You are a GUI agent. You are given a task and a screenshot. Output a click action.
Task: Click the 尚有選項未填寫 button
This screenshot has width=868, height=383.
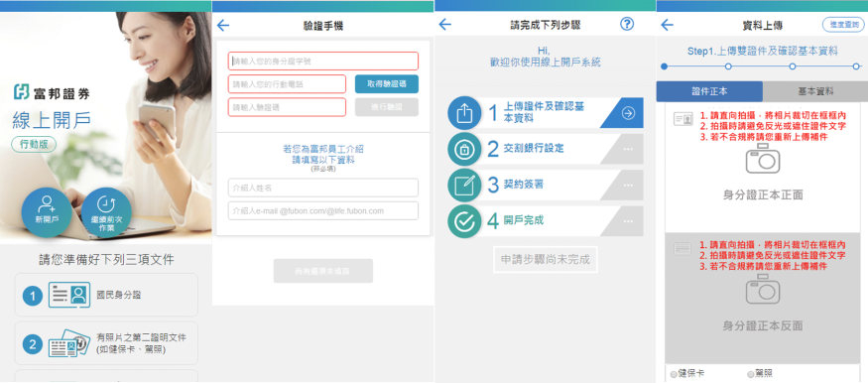coord(323,271)
